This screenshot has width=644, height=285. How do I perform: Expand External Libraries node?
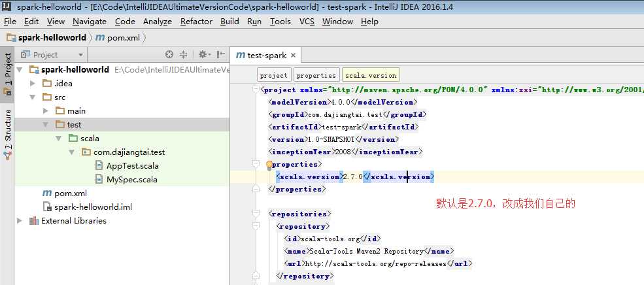coord(20,220)
